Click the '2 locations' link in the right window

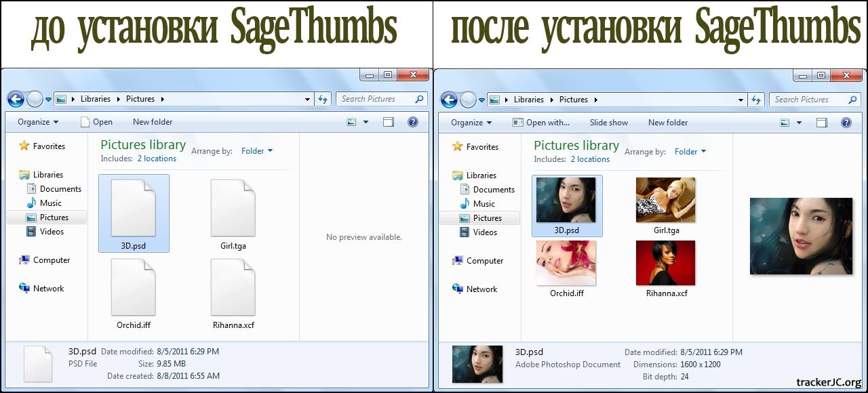[590, 159]
